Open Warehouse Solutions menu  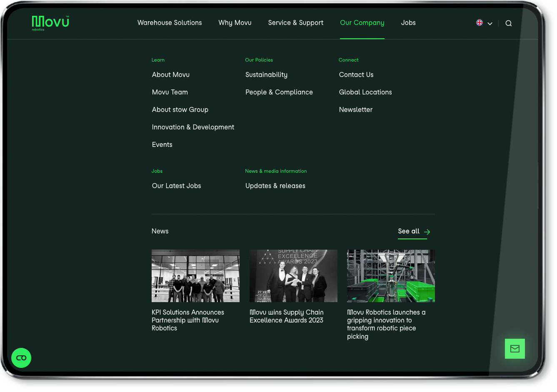click(x=170, y=23)
